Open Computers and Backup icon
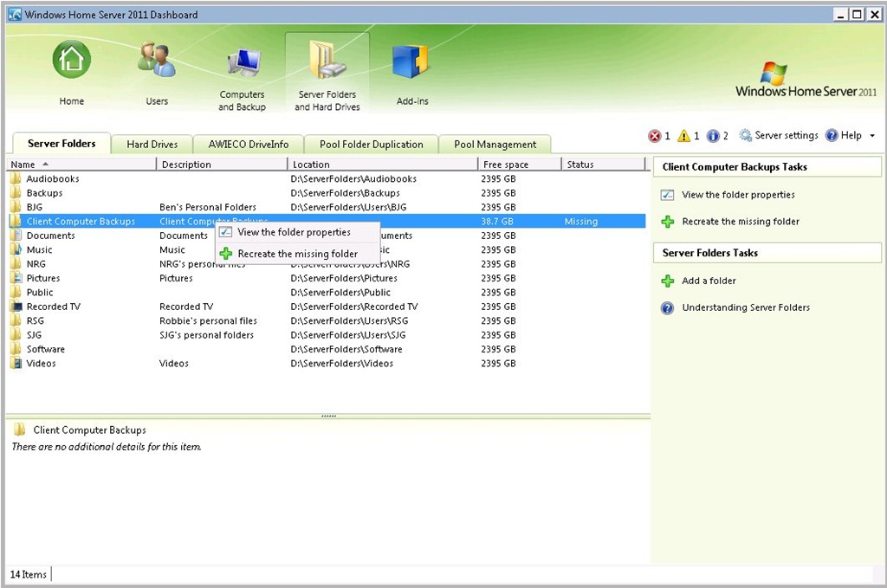The image size is (887, 588). pyautogui.click(x=243, y=63)
